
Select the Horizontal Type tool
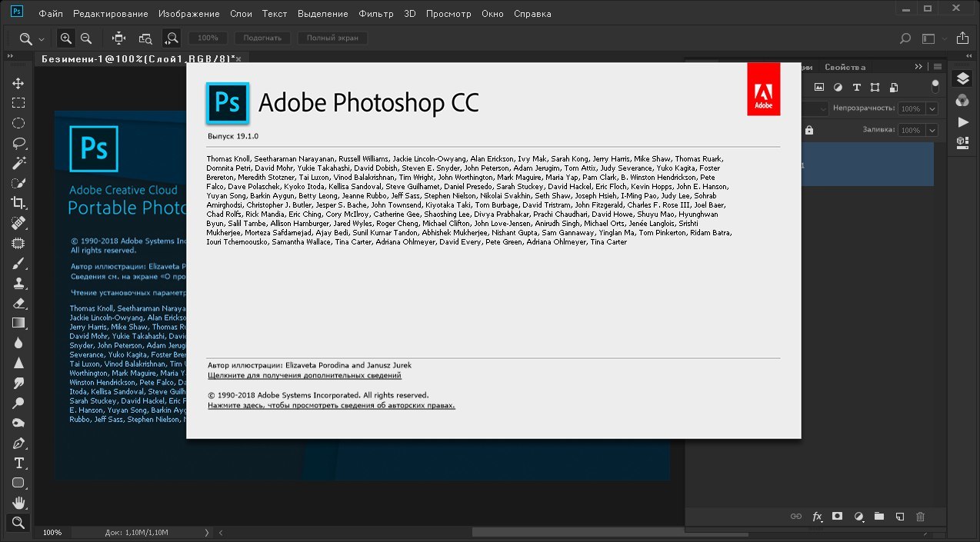[18, 463]
